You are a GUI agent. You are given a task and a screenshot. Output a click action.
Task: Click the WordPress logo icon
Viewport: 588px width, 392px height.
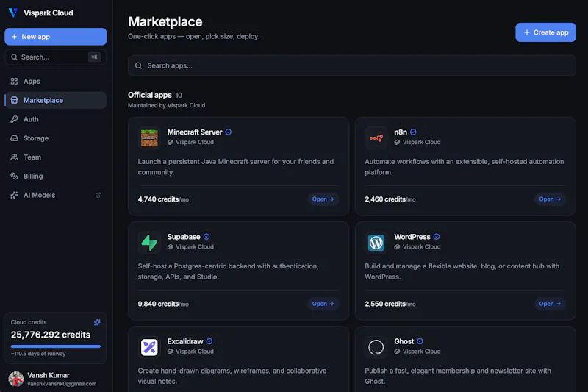tap(376, 242)
